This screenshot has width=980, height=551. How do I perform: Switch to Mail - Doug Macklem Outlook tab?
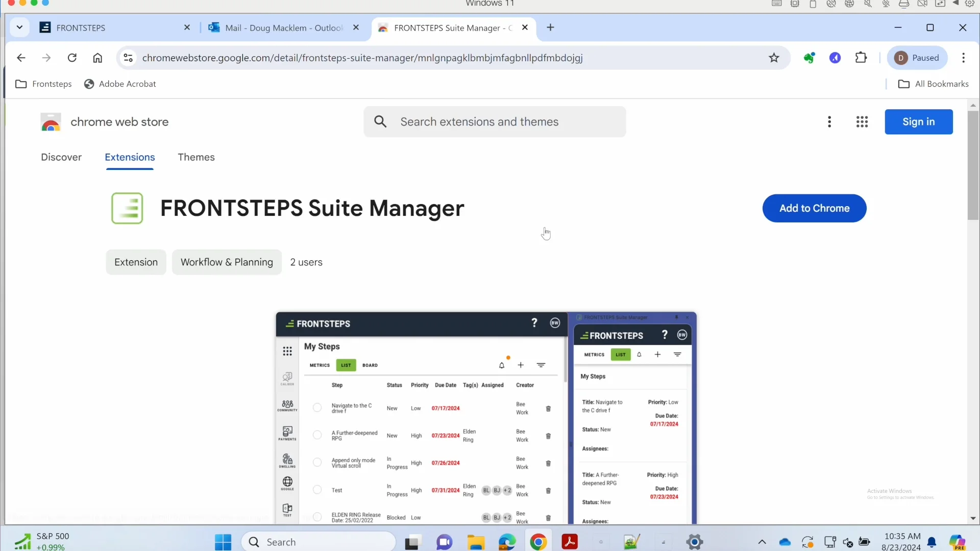pos(283,28)
